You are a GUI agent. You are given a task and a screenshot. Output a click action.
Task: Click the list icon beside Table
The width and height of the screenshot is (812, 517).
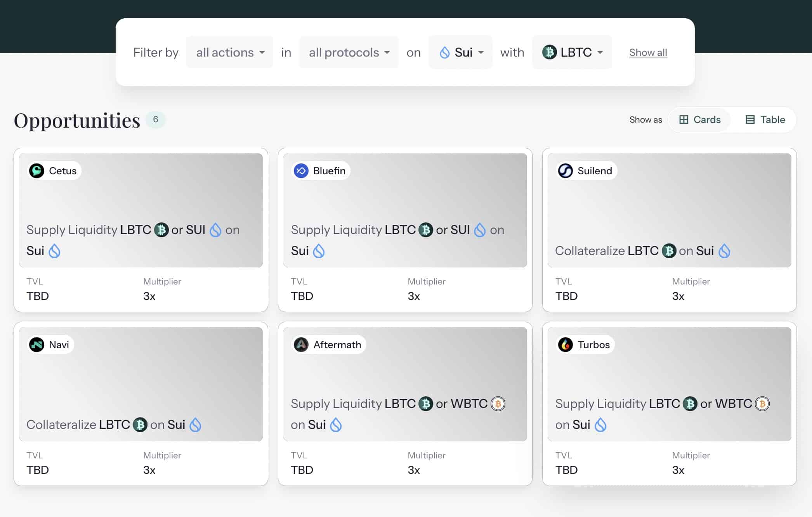(750, 120)
